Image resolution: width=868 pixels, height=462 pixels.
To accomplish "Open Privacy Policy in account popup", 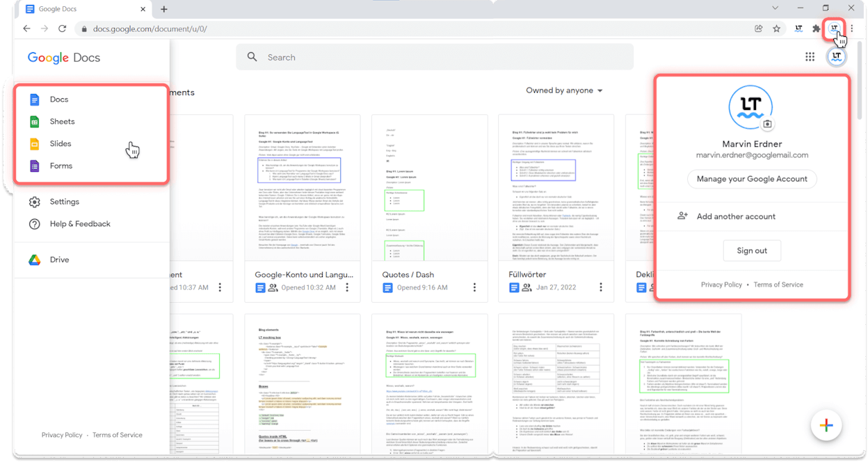I will (721, 285).
